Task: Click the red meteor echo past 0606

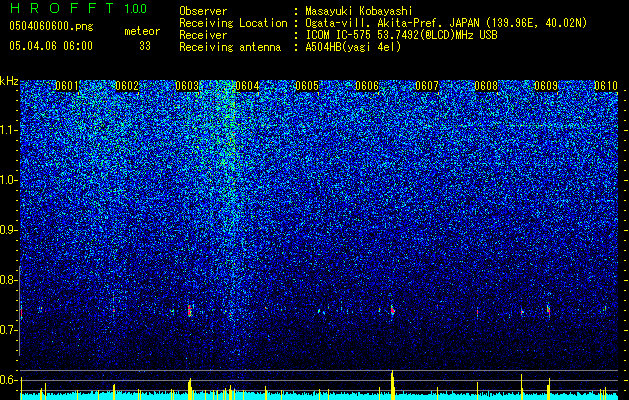Action: coord(392,310)
